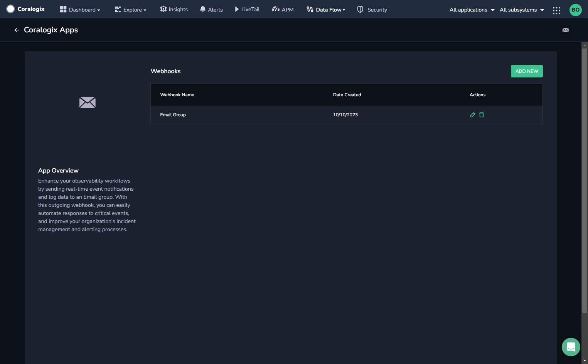The width and height of the screenshot is (588, 364).
Task: Click the Date Created column header
Action: point(347,95)
